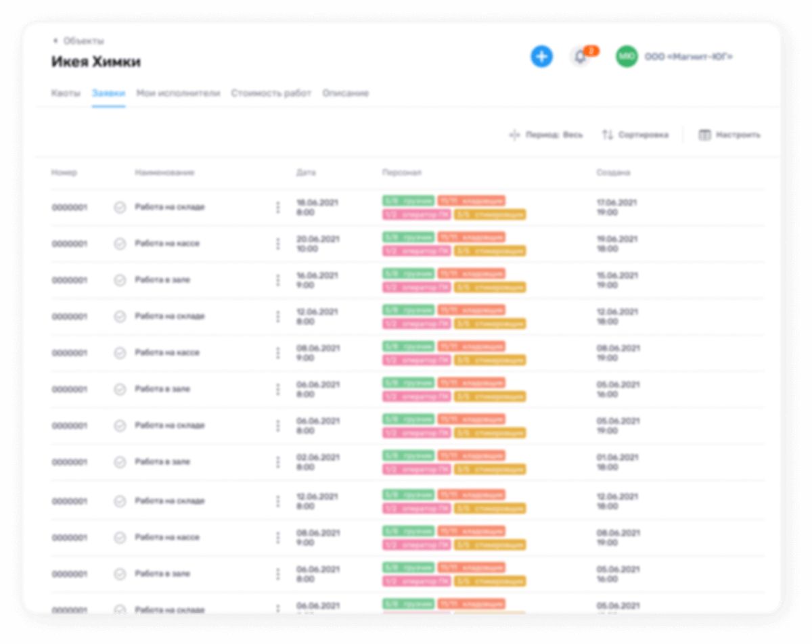Viewport: 812px width, 644px height.
Task: Open the three-dot menu in the 16.06.2021 row
Action: tap(277, 281)
